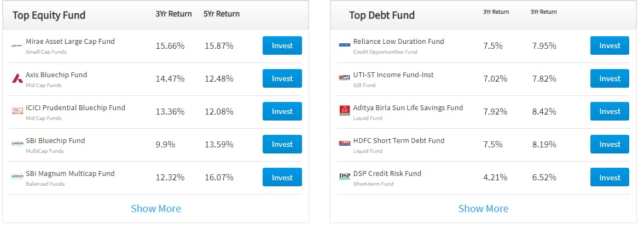This screenshot has height=228, width=644.
Task: Invest in Mirae Asset Large Cap Fund
Action: tap(282, 45)
